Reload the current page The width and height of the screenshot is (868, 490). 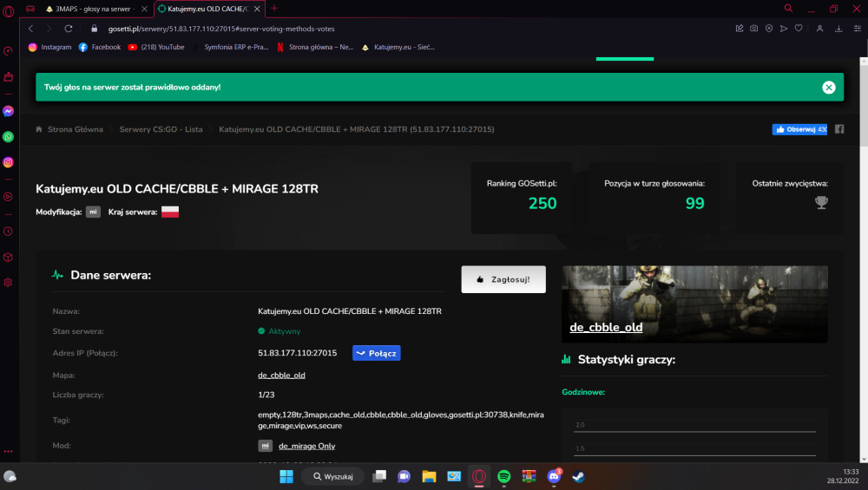click(x=69, y=29)
